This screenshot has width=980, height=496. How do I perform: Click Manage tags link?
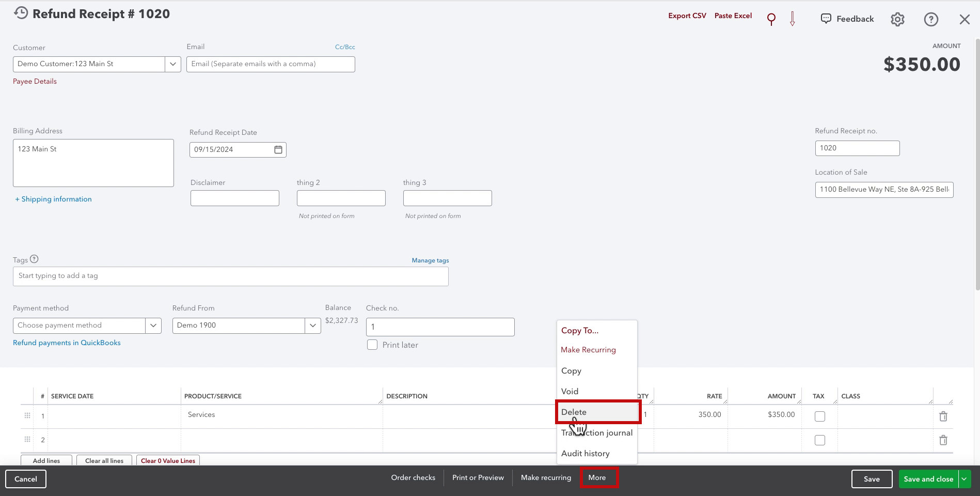click(x=430, y=260)
